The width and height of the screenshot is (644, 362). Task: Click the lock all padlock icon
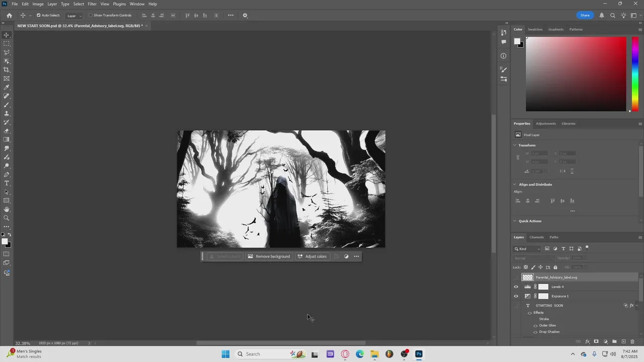[555, 267]
